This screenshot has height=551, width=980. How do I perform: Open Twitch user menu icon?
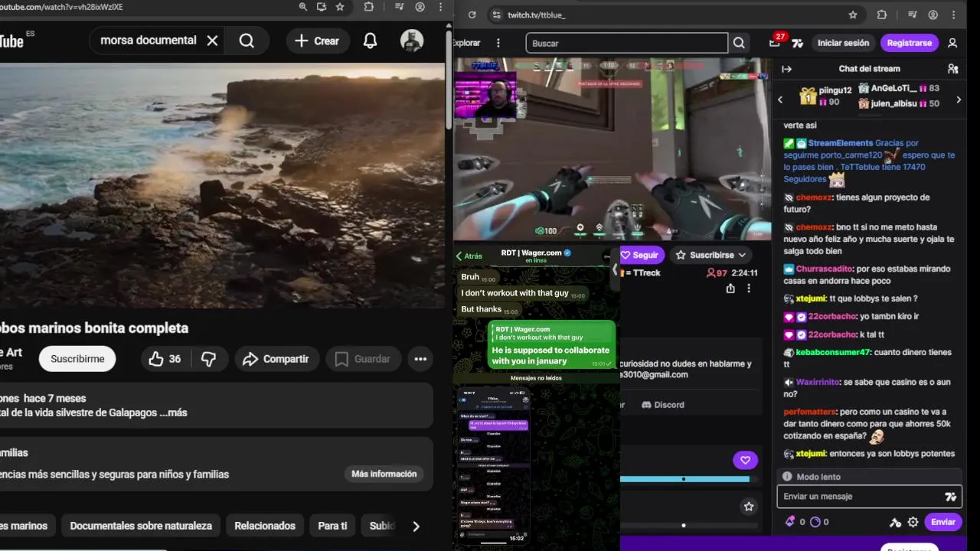point(952,43)
